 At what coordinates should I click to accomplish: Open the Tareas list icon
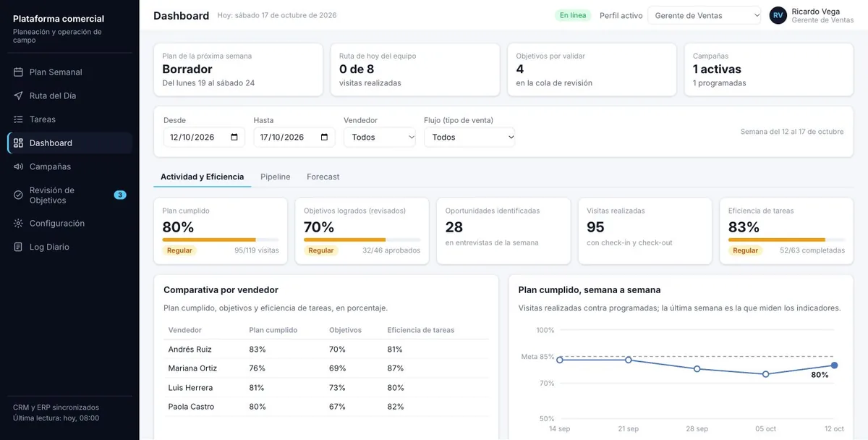[x=18, y=119]
